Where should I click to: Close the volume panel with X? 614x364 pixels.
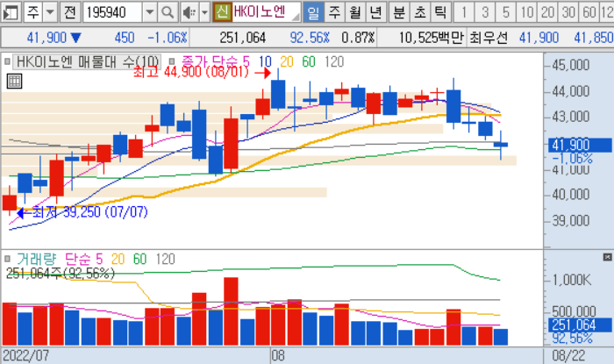607,257
